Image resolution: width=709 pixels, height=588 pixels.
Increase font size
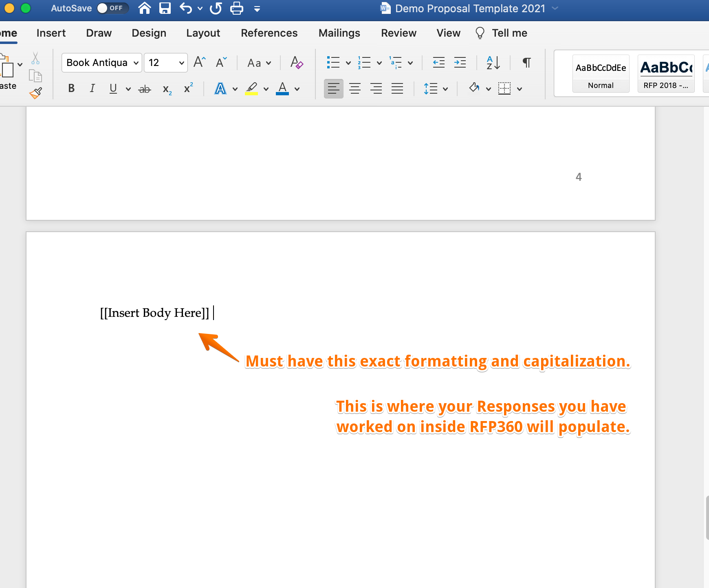[200, 62]
